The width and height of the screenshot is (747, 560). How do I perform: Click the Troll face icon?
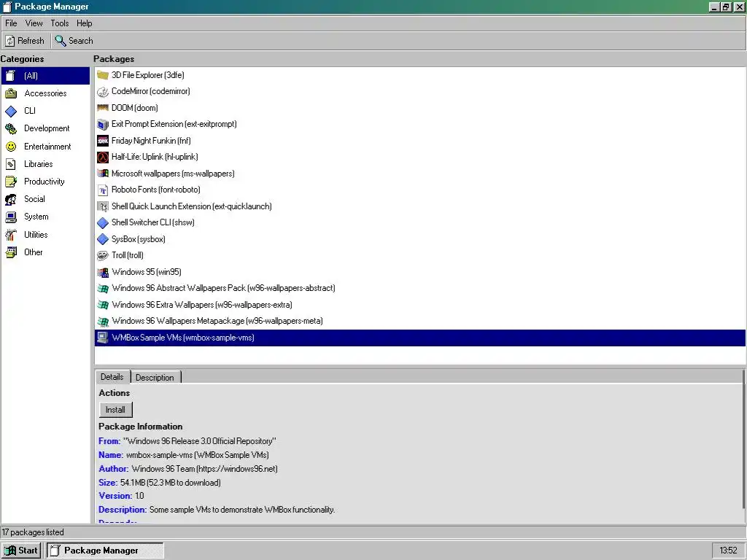(103, 256)
